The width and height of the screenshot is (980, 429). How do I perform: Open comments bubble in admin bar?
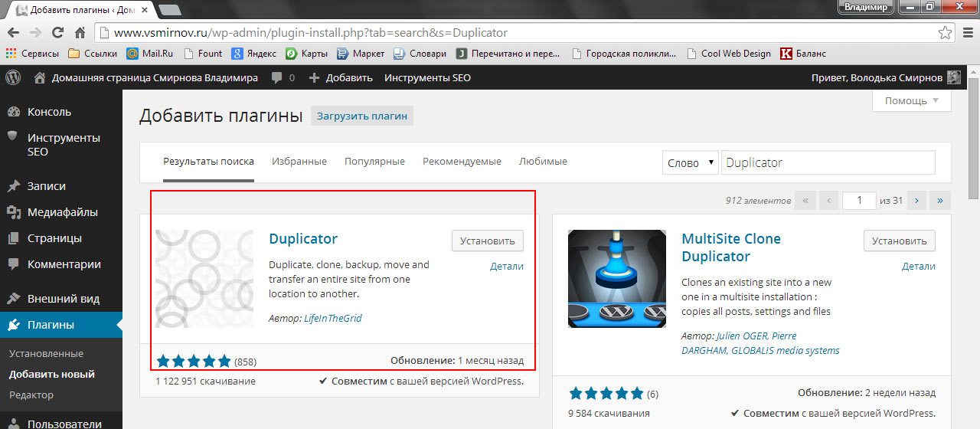tap(283, 77)
